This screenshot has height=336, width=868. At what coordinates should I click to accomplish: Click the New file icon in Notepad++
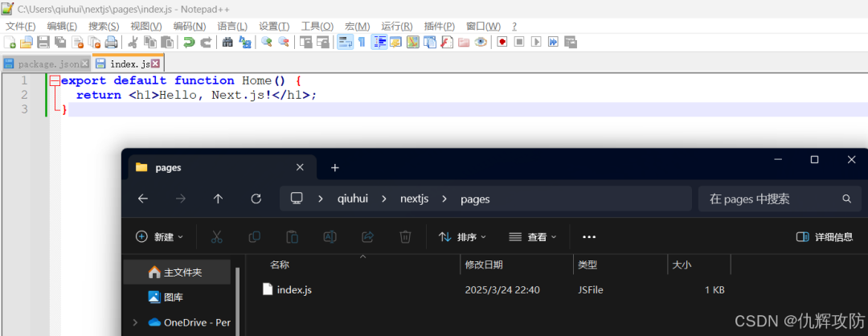pyautogui.click(x=10, y=42)
